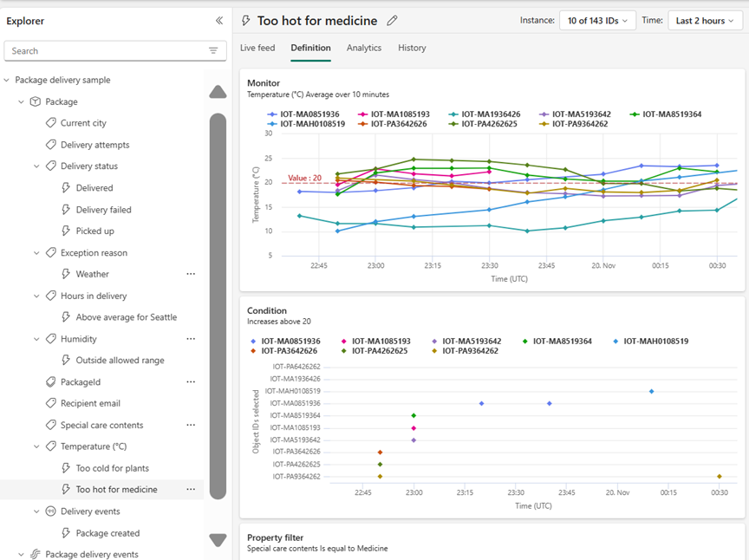Click the tag icon beside Exception reason
The height and width of the screenshot is (560, 749).
pos(50,252)
